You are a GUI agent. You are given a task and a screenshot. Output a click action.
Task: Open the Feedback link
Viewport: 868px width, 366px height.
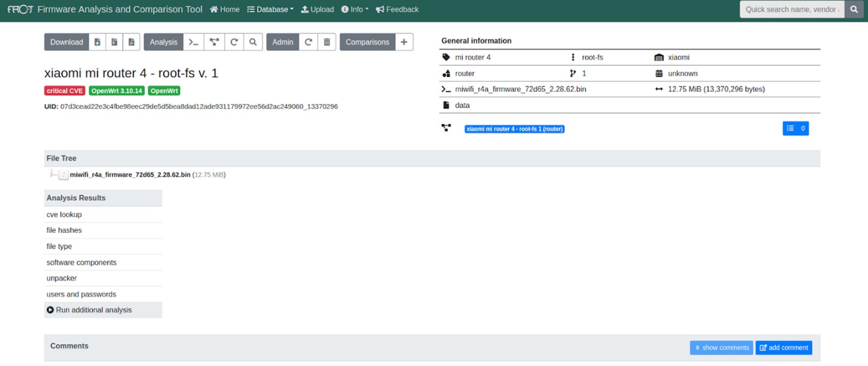pos(397,9)
